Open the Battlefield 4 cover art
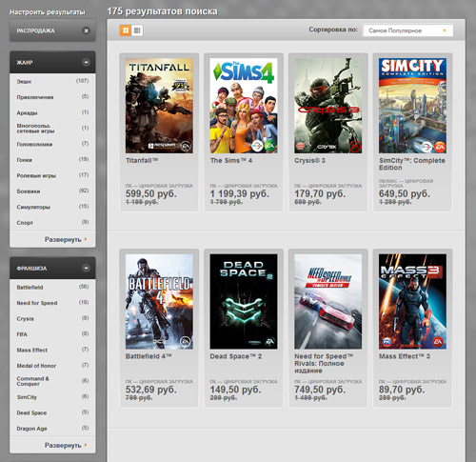This screenshot has height=462, width=476. point(159,302)
